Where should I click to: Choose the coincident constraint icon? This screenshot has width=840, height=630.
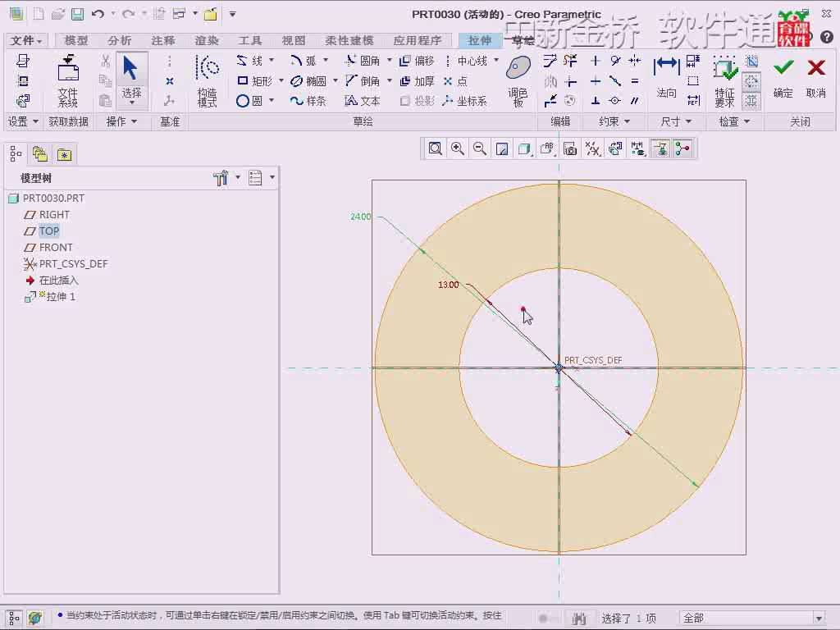[x=615, y=101]
